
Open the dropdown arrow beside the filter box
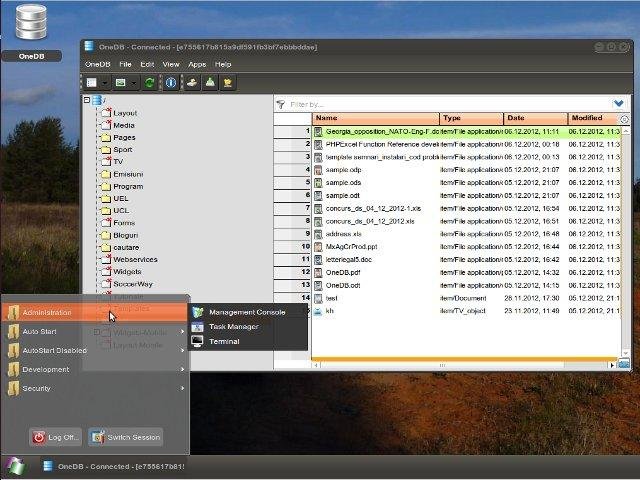pyautogui.click(x=619, y=103)
